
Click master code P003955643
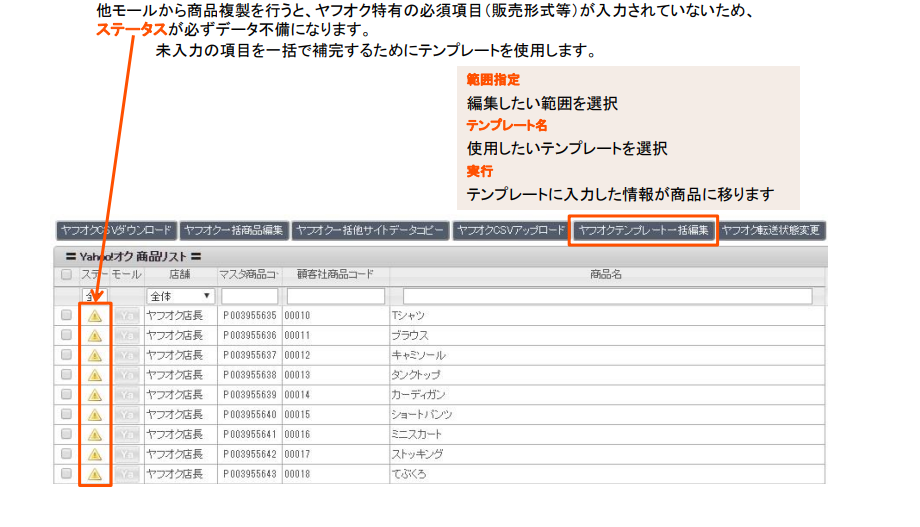click(249, 474)
